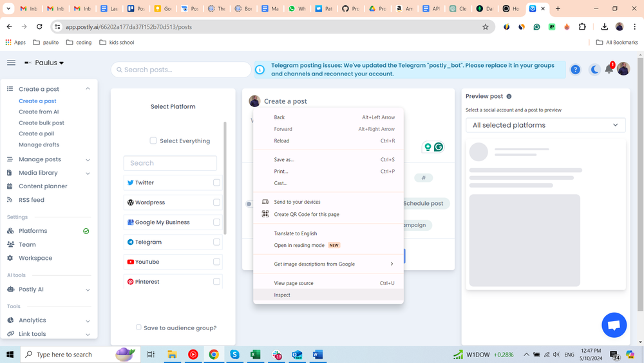Expand the Link tools section
The image size is (644, 363).
pyautogui.click(x=88, y=335)
